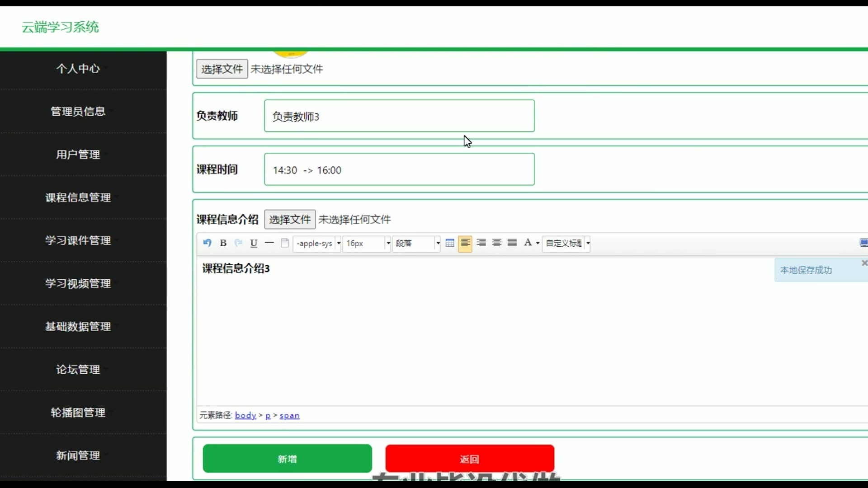Toggle left text alignment button
The height and width of the screenshot is (488, 868).
point(465,243)
